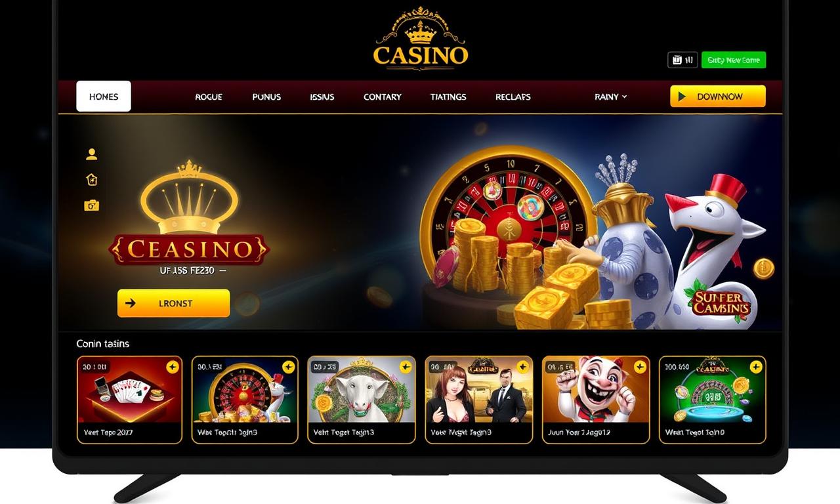This screenshot has width=840, height=504.
Task: Click plus icon on white goat game tile
Action: [x=406, y=367]
